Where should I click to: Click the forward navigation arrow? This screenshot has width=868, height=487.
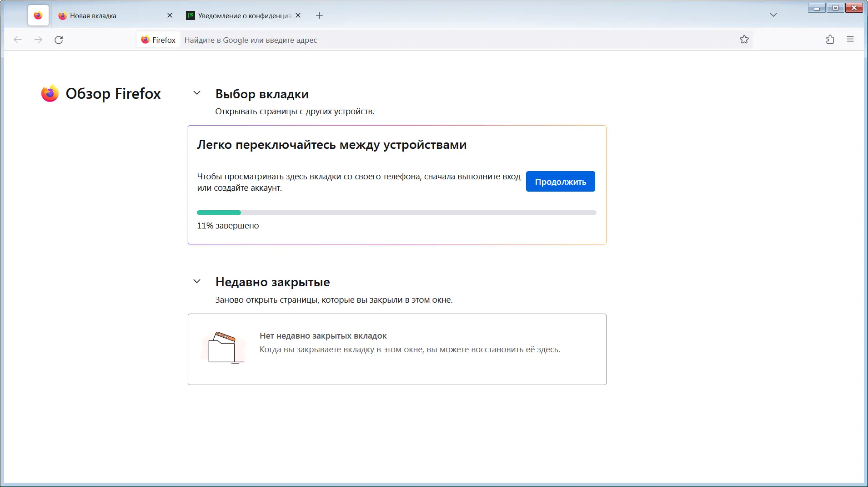(x=38, y=40)
